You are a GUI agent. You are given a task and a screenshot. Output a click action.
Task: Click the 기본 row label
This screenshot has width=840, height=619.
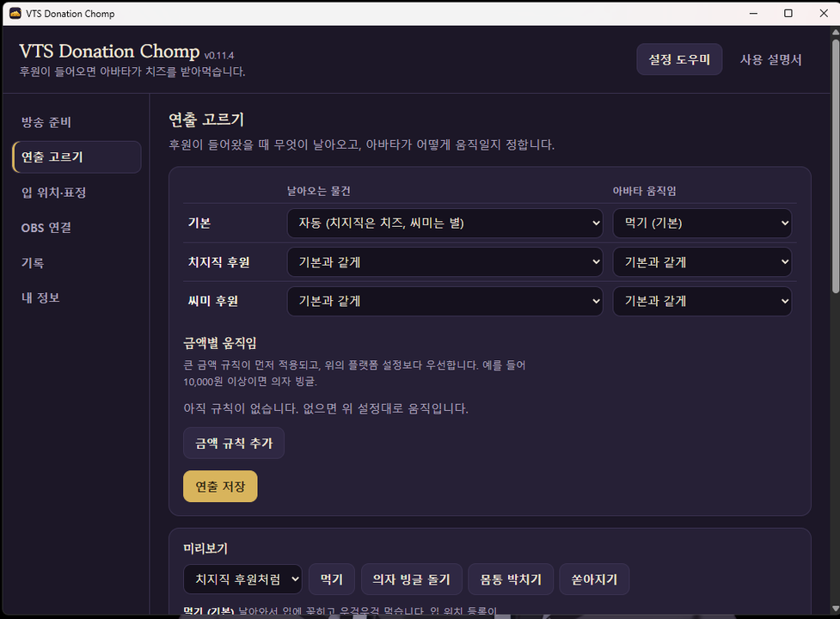[x=199, y=223]
